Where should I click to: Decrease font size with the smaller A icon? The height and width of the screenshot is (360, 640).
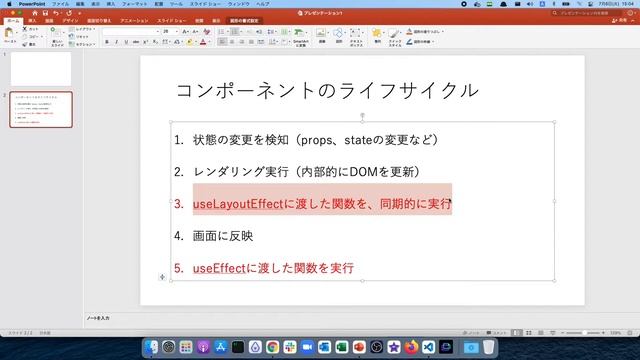coord(195,31)
